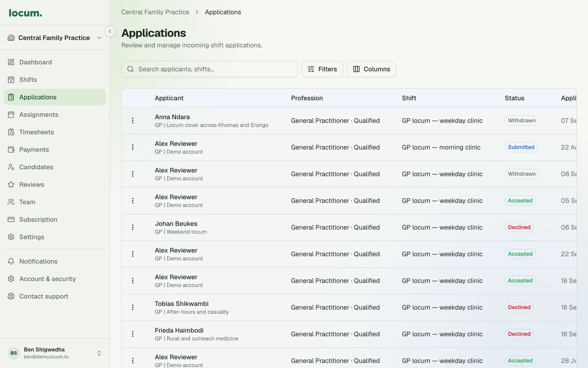Viewport: 588px width, 368px height.
Task: Click the Subscription card icon
Action: 11,220
